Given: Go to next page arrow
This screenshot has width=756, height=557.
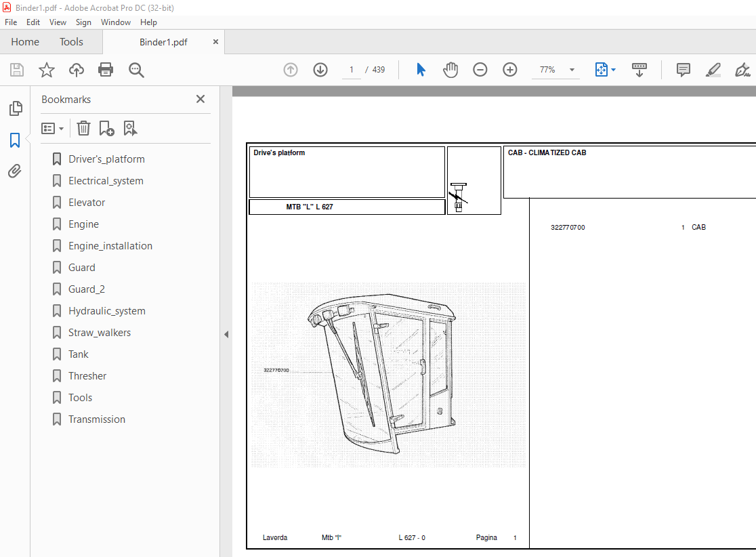Looking at the screenshot, I should (320, 70).
